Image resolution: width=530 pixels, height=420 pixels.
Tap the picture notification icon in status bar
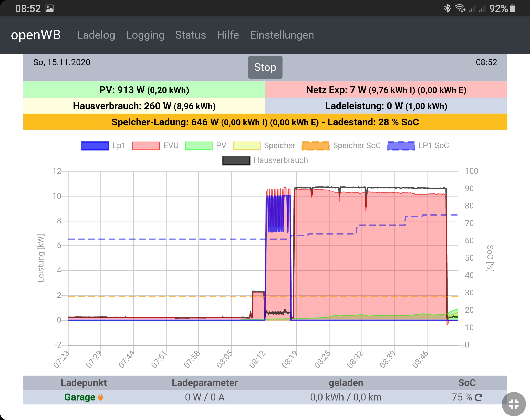pos(49,8)
